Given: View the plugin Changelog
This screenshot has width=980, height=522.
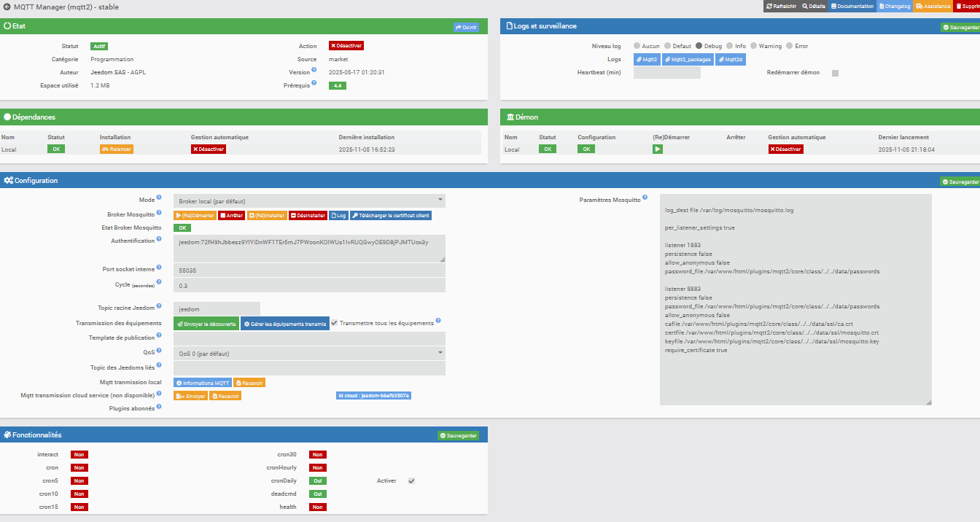Looking at the screenshot, I should pyautogui.click(x=894, y=6).
